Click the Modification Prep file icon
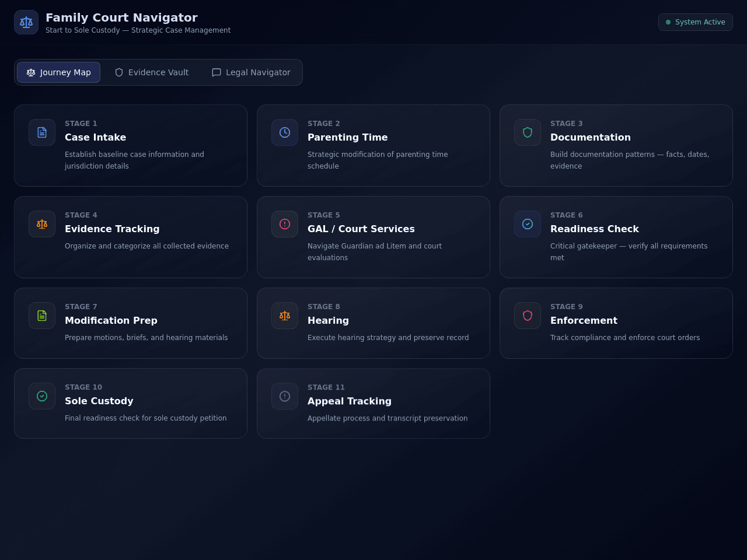Viewport: 747px width, 560px height. tap(42, 316)
